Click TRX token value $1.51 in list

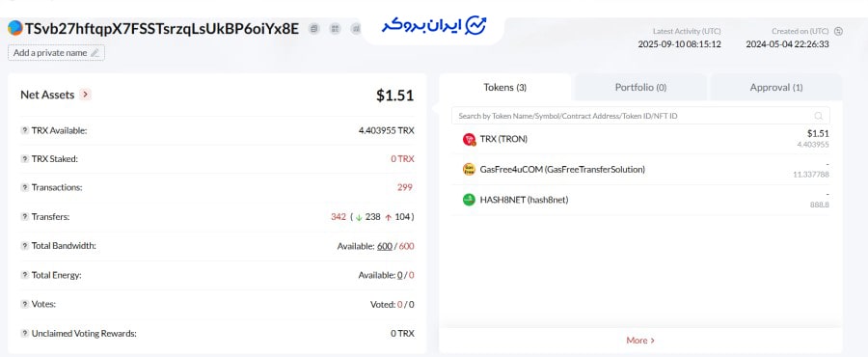click(x=818, y=133)
